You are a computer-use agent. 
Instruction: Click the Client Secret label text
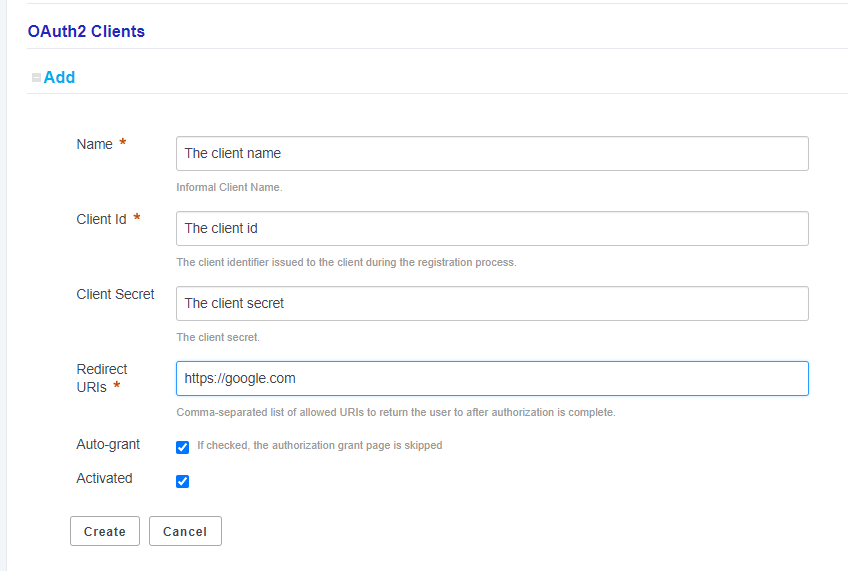click(x=115, y=294)
